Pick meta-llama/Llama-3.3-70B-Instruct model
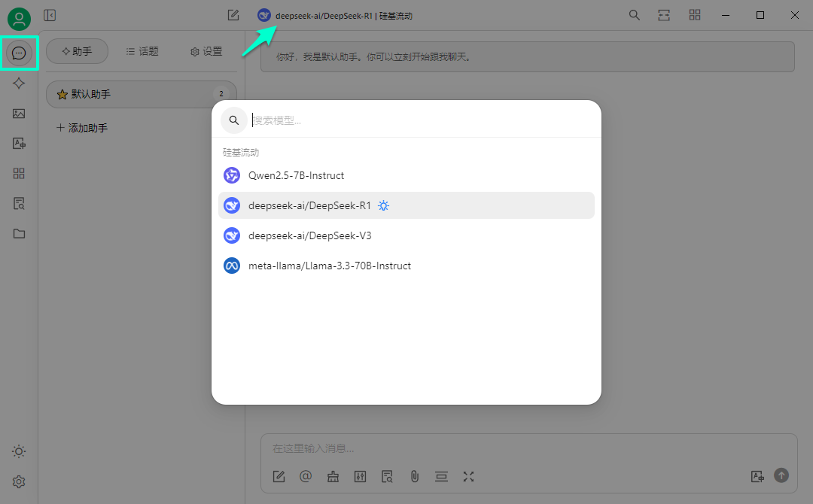 329,266
